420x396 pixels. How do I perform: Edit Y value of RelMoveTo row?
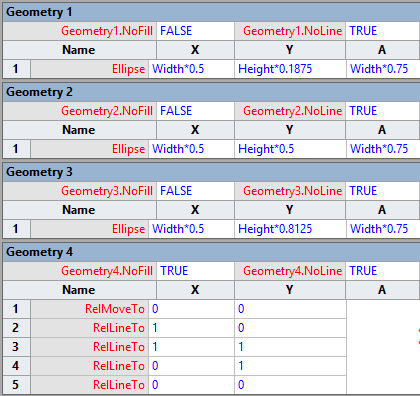click(x=290, y=309)
